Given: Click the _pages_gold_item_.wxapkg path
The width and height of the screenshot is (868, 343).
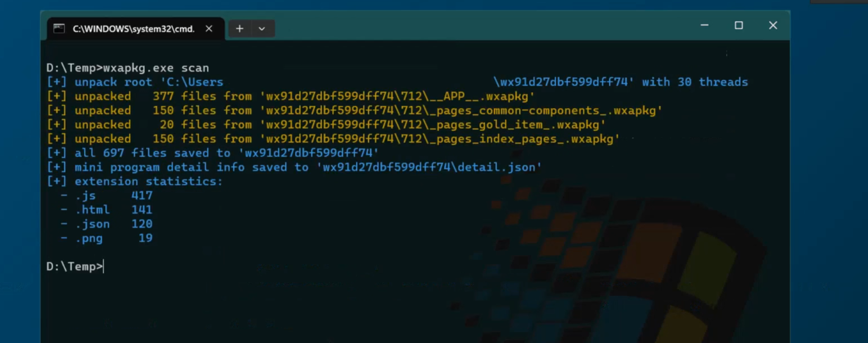Looking at the screenshot, I should 433,125.
